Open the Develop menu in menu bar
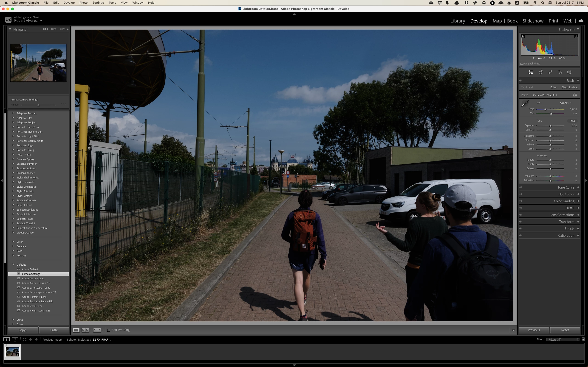Viewport: 588px width, 367px height. click(x=69, y=3)
